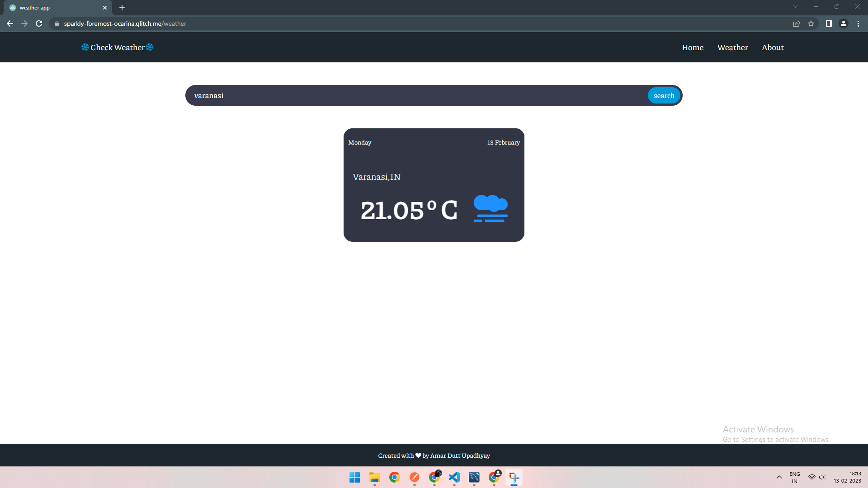Switch to the About page
The height and width of the screenshot is (488, 868).
(x=772, y=47)
